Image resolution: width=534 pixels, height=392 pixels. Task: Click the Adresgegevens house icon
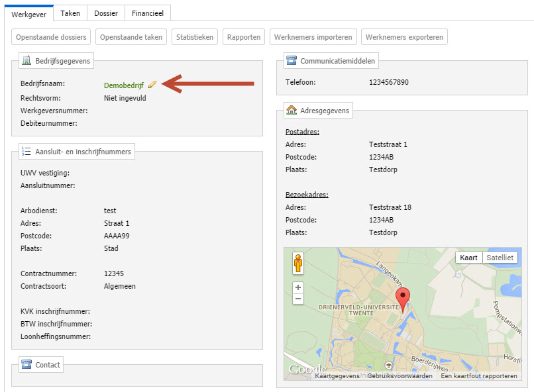click(x=292, y=110)
